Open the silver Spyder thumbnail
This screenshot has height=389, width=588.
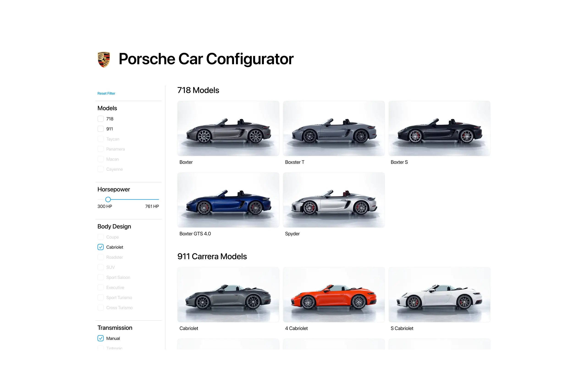(334, 200)
